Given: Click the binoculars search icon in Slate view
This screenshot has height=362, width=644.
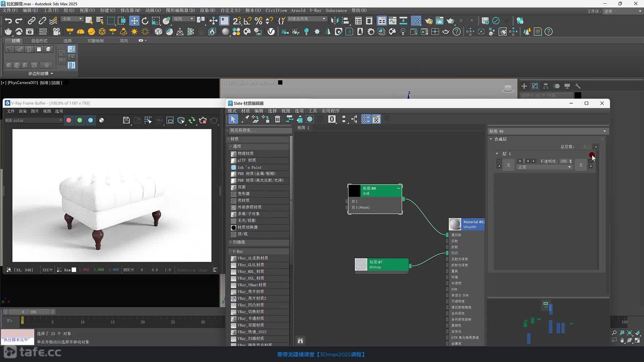Looking at the screenshot, I should point(300,341).
